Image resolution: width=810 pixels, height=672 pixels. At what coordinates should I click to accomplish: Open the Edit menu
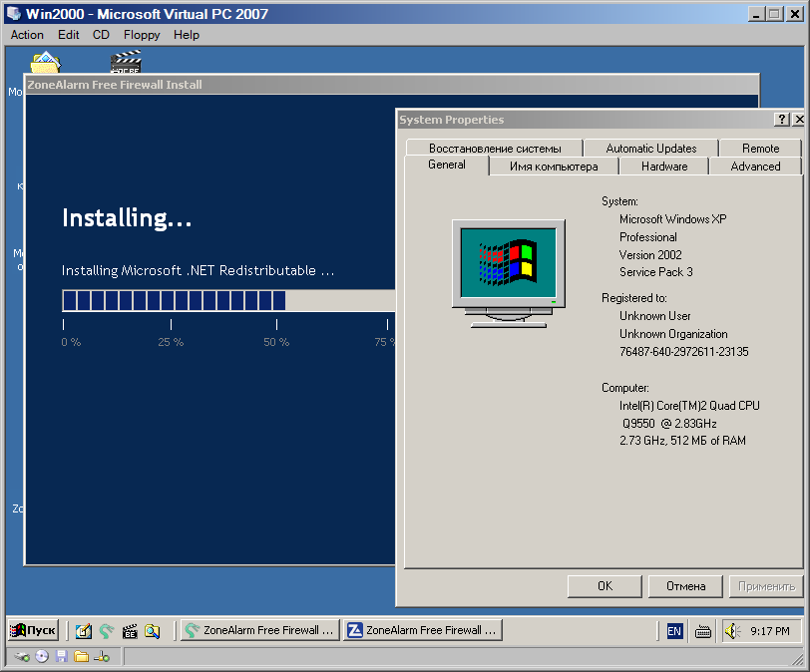coord(68,35)
